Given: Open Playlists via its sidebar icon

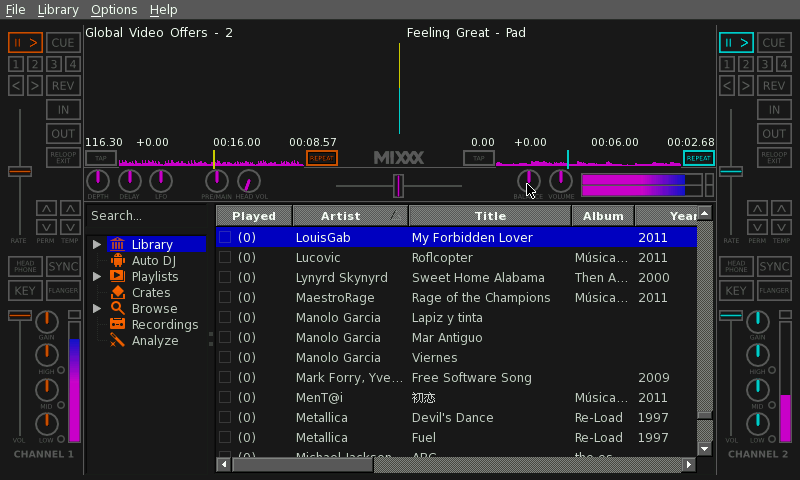Looking at the screenshot, I should click(118, 277).
